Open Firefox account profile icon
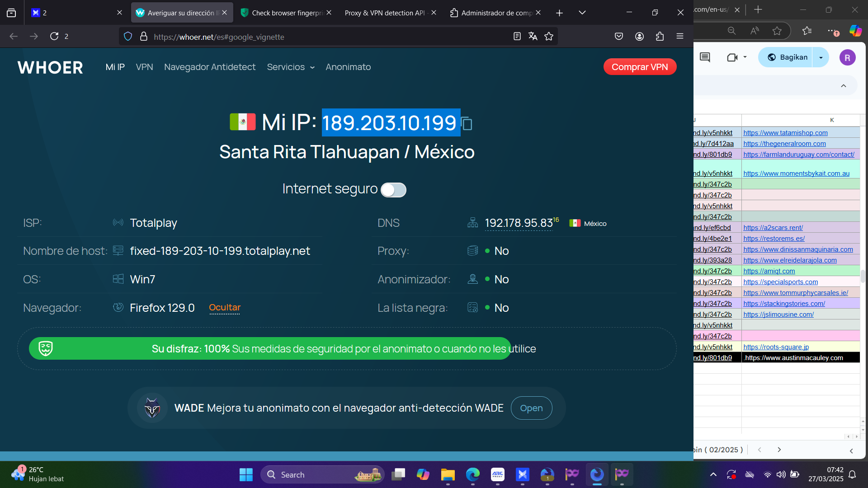868x488 pixels. (x=639, y=37)
